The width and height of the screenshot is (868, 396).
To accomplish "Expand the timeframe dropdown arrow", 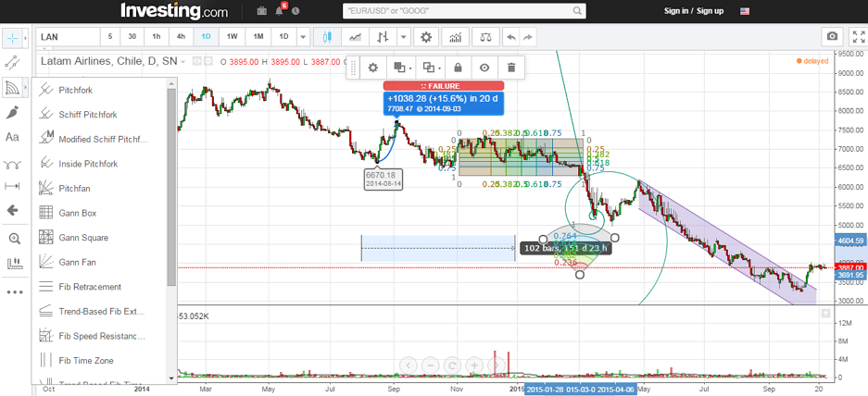I will click(x=303, y=37).
